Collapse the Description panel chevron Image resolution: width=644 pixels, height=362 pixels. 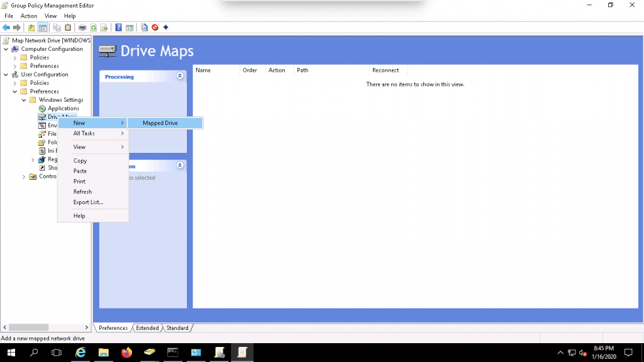[180, 165]
